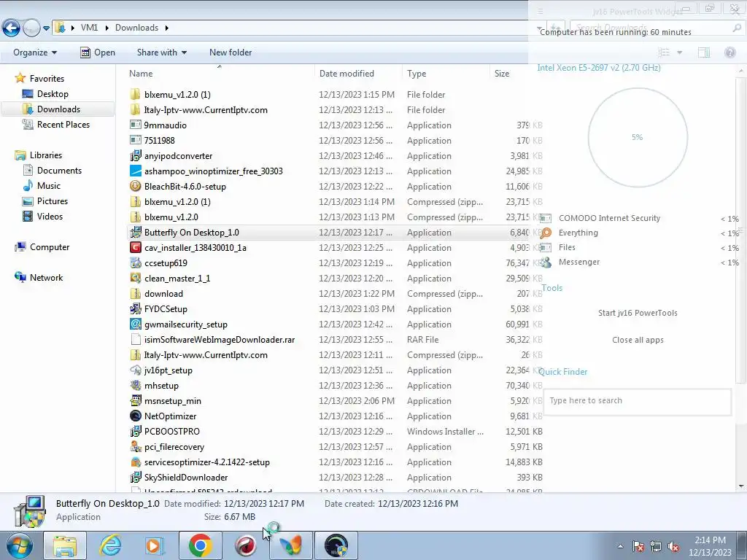Image resolution: width=747 pixels, height=560 pixels.
Task: Click Messenger entry in widget list
Action: click(x=578, y=262)
